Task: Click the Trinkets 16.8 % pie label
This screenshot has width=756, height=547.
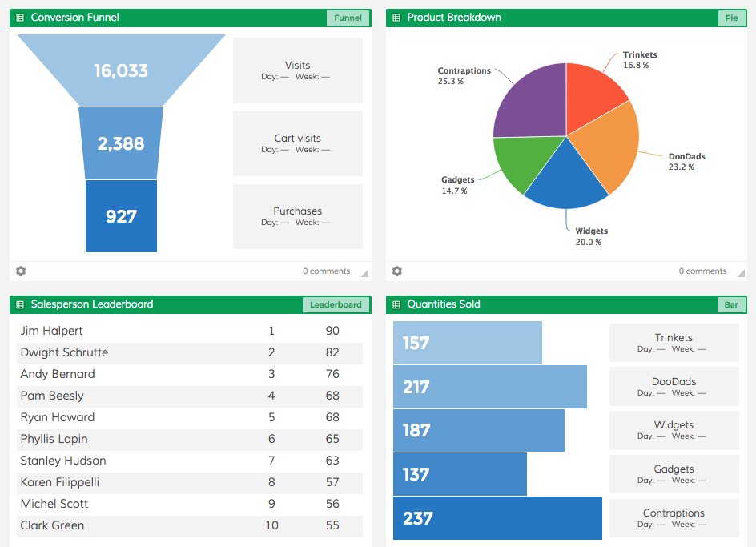Action: [640, 60]
